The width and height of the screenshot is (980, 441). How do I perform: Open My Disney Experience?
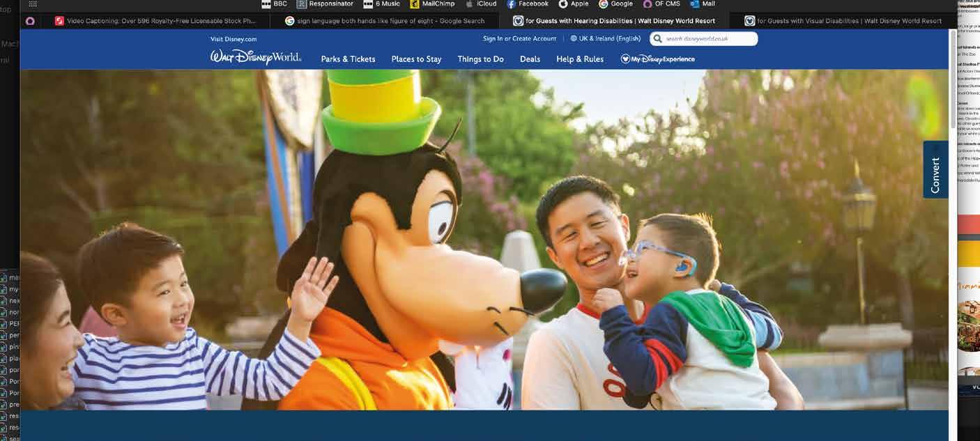coord(657,59)
